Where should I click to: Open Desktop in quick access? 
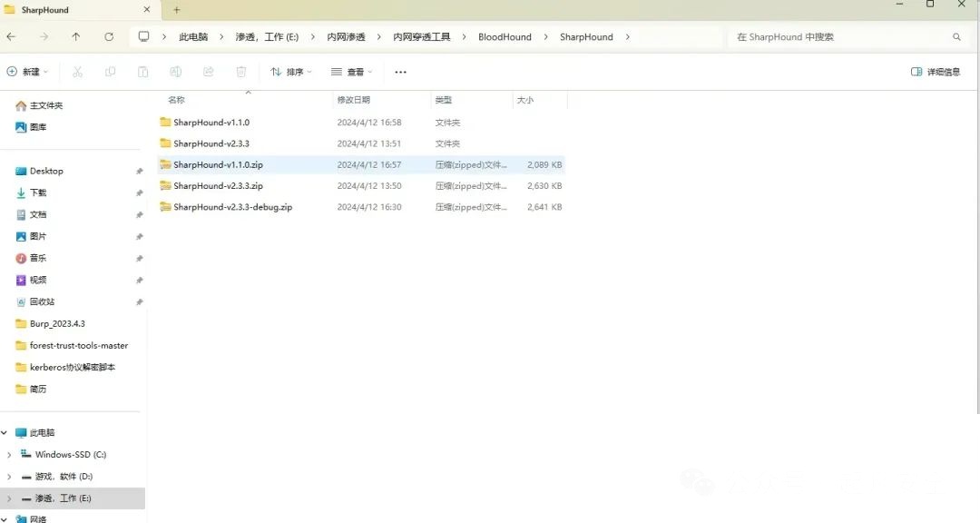coord(39,172)
